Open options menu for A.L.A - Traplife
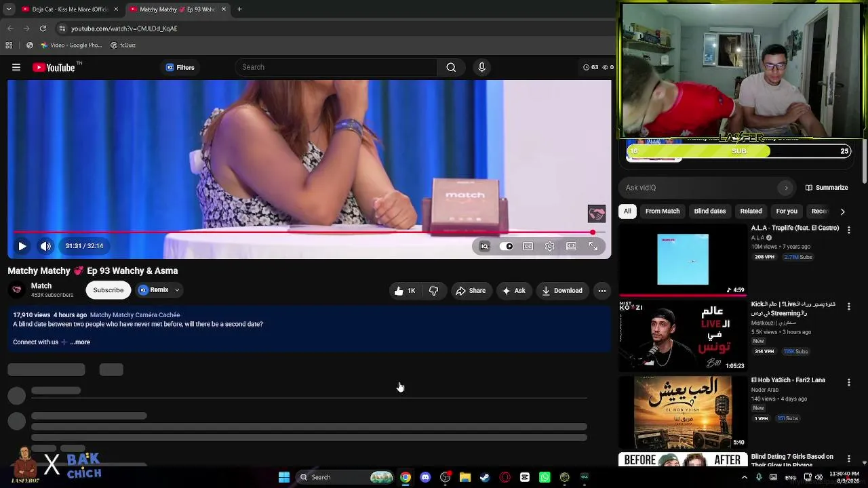Image resolution: width=868 pixels, height=488 pixels. [848, 230]
